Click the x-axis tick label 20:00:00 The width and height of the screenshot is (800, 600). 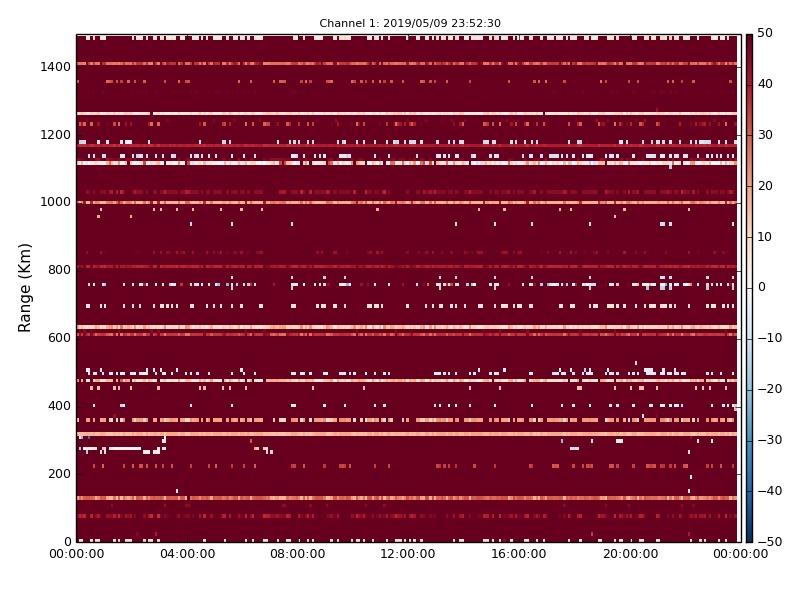coord(630,554)
